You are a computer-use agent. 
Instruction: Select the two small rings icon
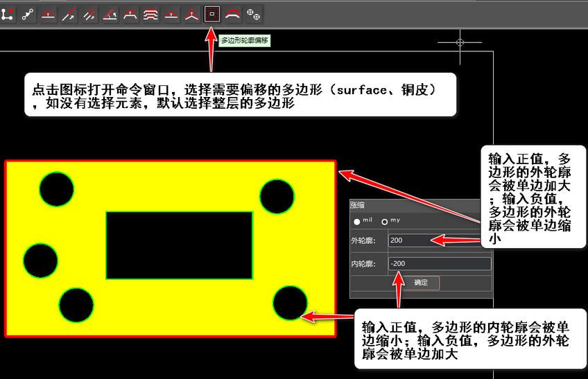254,15
